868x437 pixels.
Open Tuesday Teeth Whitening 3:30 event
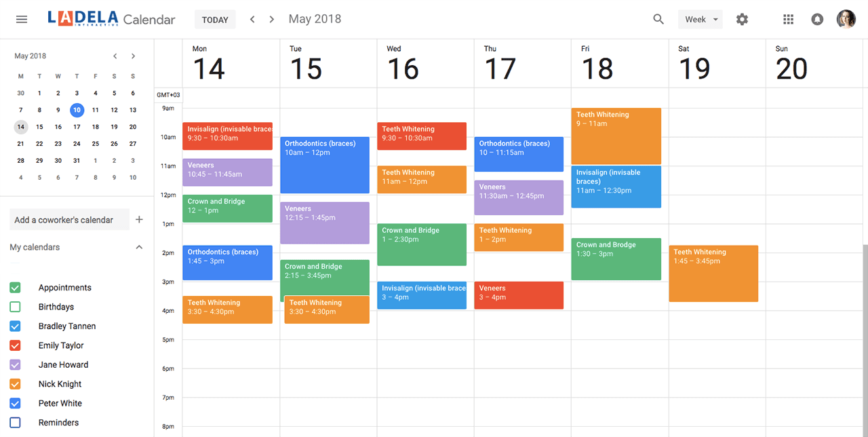tap(327, 309)
